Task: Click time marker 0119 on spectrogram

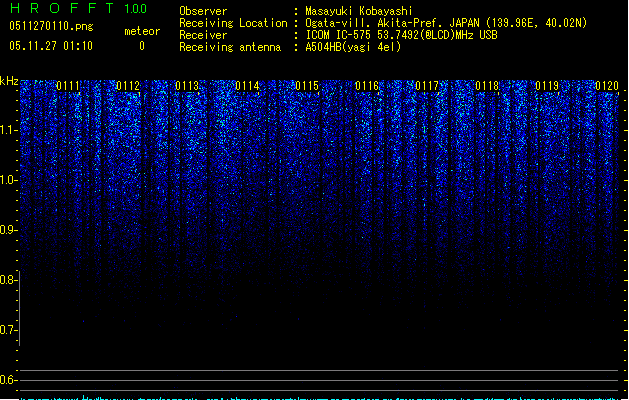Action: coord(547,86)
